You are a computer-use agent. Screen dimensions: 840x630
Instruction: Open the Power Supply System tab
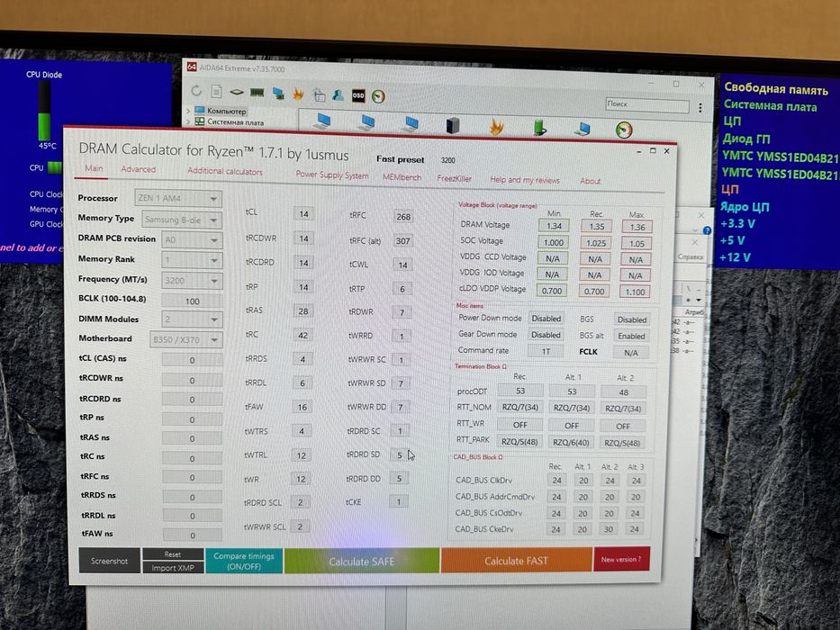click(332, 175)
